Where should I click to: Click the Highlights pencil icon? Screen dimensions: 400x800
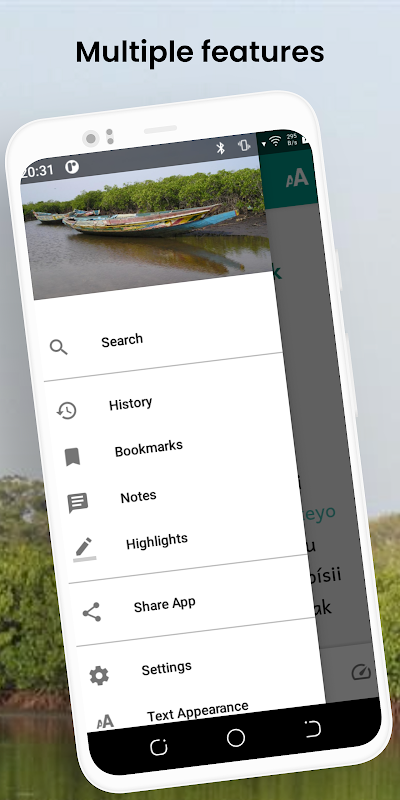(x=84, y=549)
